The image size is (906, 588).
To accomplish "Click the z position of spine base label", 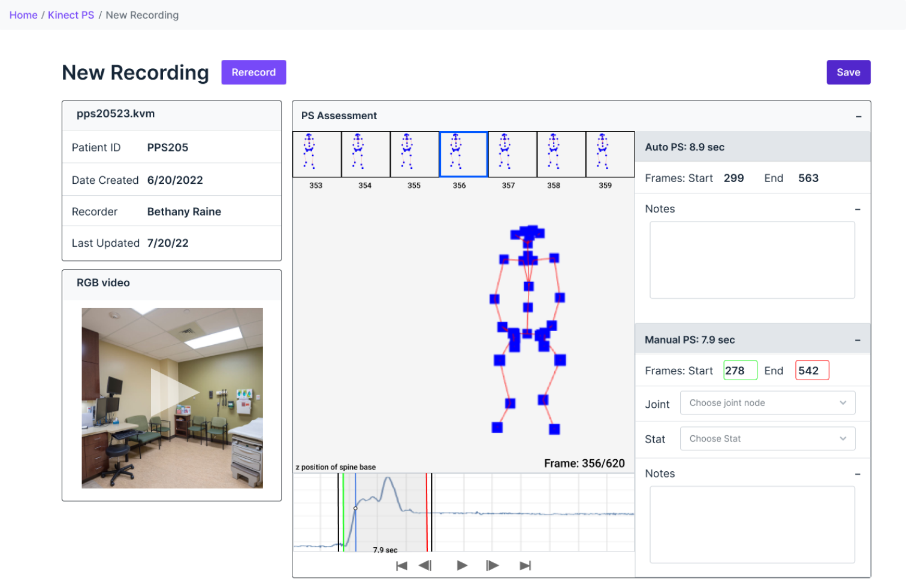I will point(336,467).
